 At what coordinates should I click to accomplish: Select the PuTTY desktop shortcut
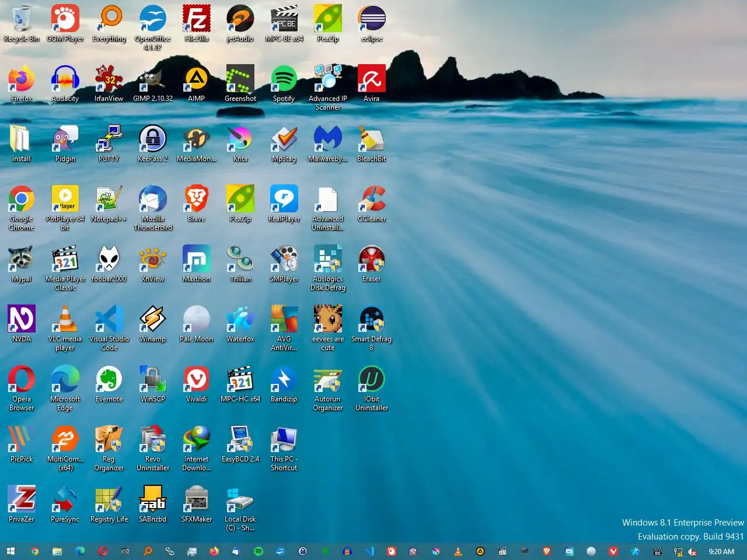[x=109, y=145]
